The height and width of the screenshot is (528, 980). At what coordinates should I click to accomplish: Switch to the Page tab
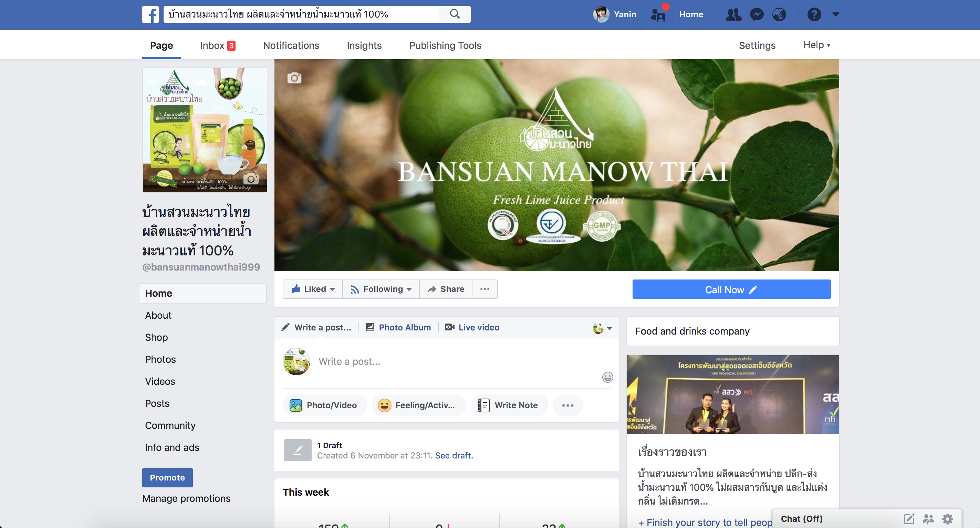click(161, 45)
